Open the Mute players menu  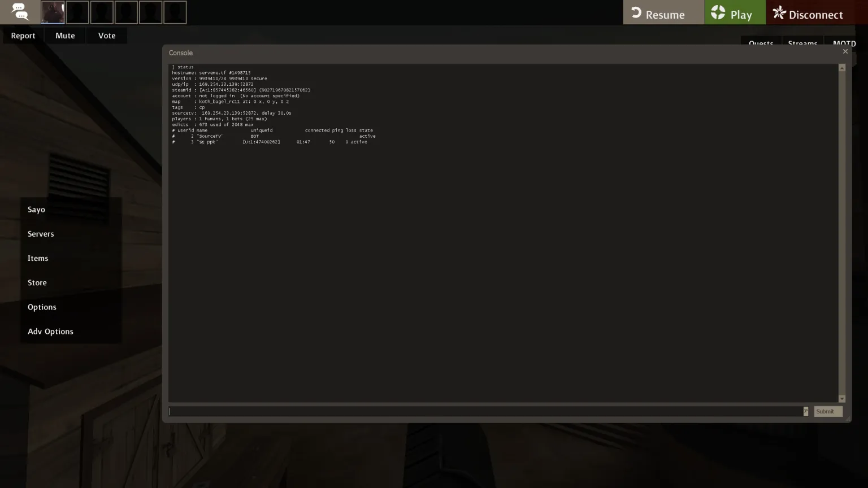coord(65,36)
